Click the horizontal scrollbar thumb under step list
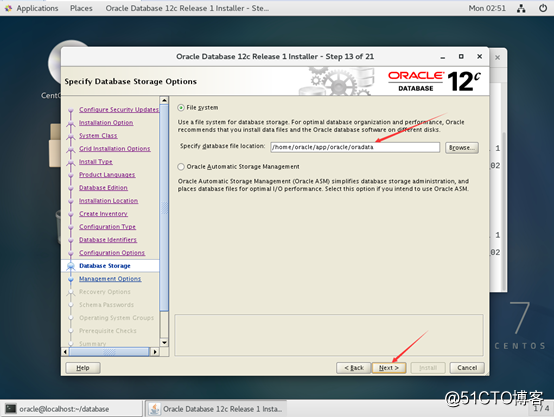The image size is (554, 417). (x=109, y=352)
